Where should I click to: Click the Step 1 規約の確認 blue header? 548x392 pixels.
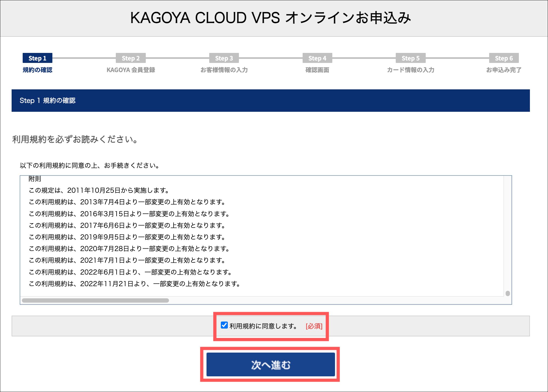point(270,100)
